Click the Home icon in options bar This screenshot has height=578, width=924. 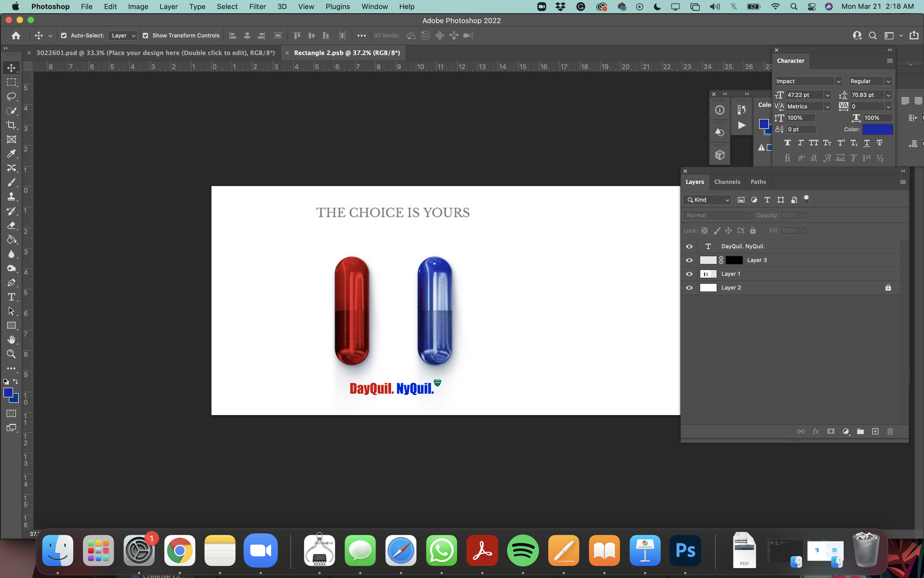pos(16,36)
